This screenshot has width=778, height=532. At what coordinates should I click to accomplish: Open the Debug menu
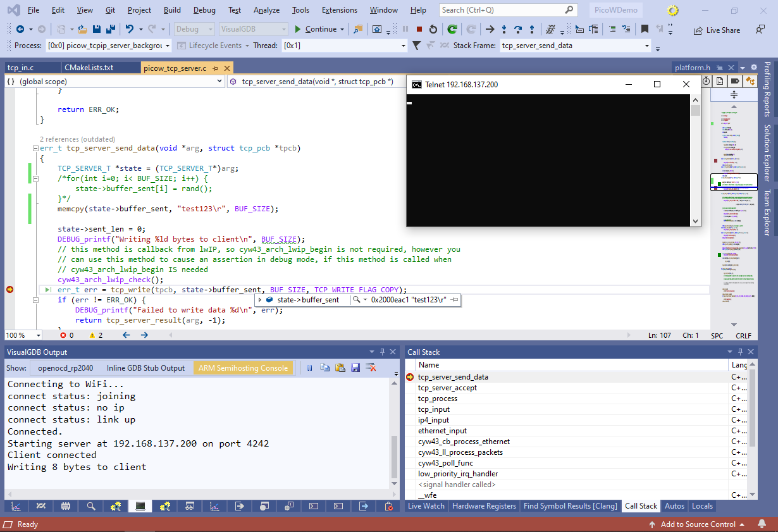[x=204, y=10]
